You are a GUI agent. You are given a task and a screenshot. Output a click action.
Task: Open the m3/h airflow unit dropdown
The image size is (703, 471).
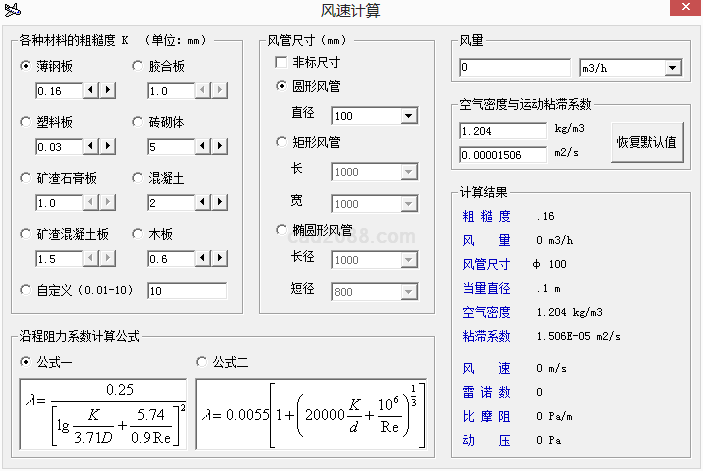672,68
